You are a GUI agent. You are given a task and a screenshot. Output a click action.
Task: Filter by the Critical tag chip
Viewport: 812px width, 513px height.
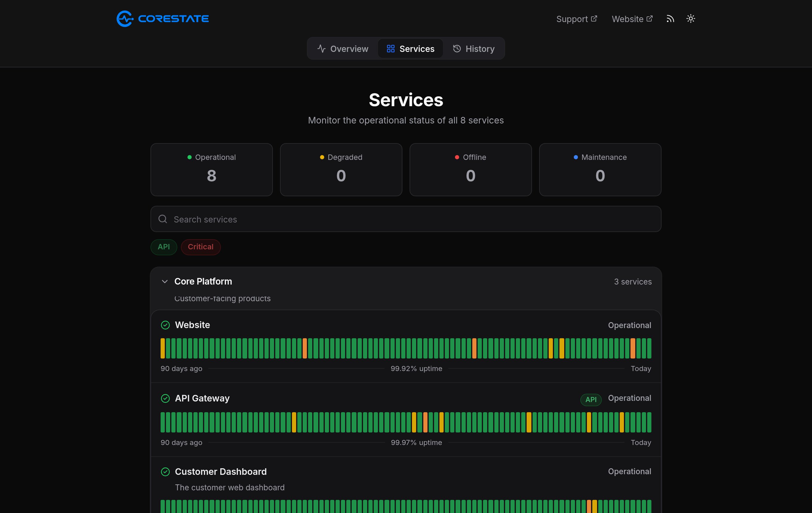201,247
